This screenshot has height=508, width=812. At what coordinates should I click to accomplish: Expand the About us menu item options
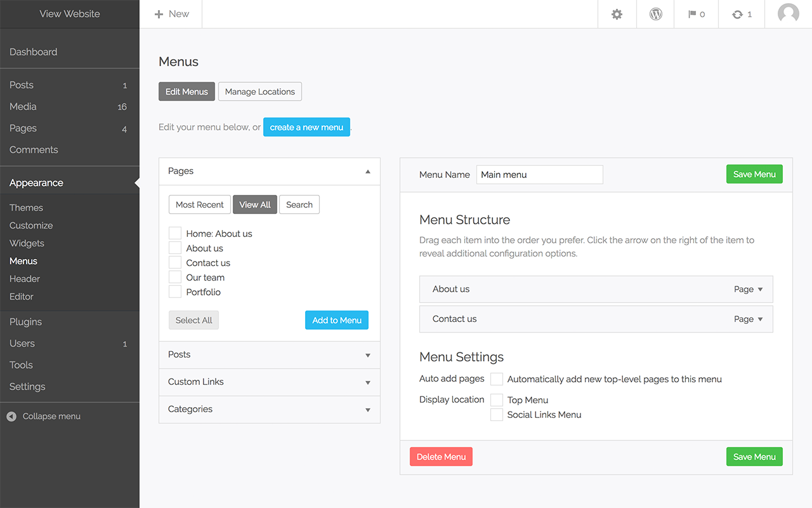coord(760,290)
